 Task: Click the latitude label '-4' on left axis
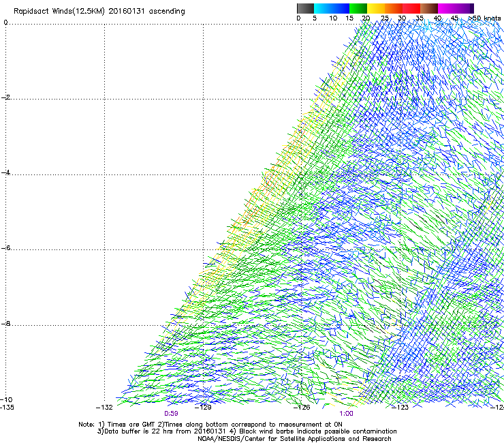(x=5, y=172)
